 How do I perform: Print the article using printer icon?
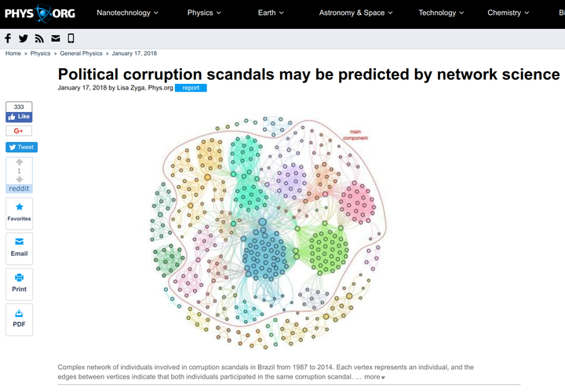coord(20,284)
